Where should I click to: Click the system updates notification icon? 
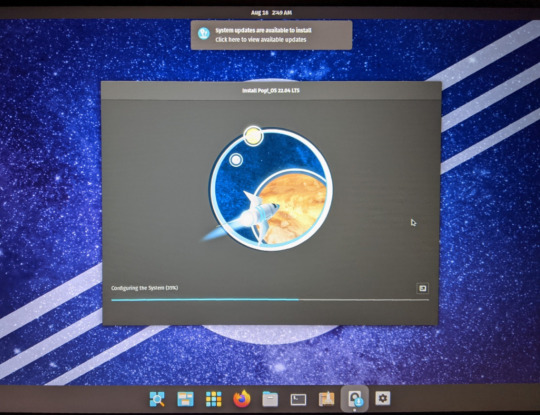(x=204, y=34)
